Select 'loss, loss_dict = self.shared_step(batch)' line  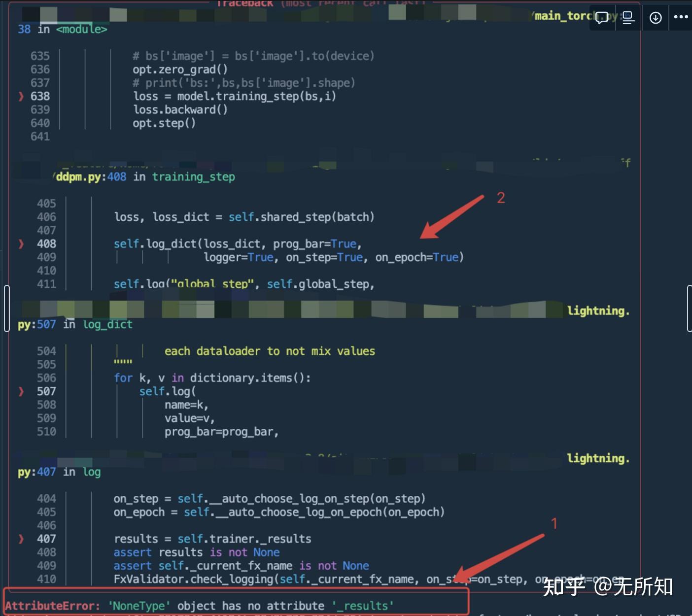tap(244, 217)
